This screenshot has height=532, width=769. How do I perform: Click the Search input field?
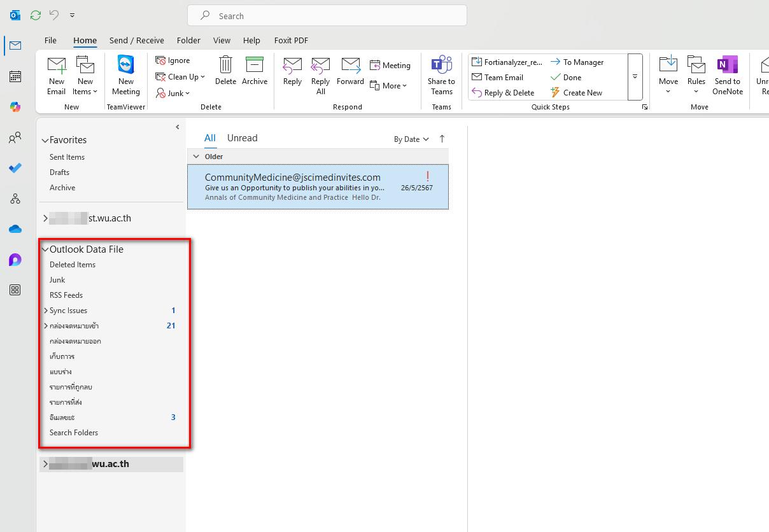[327, 16]
